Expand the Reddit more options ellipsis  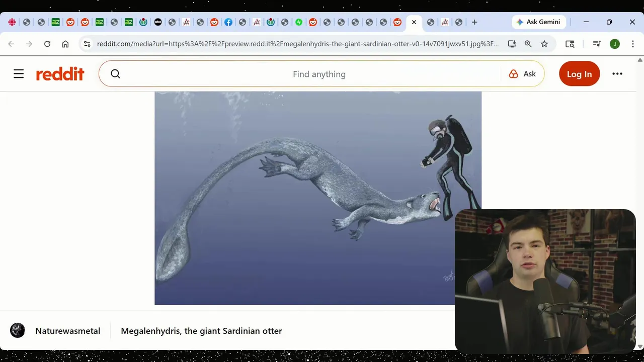[617, 74]
